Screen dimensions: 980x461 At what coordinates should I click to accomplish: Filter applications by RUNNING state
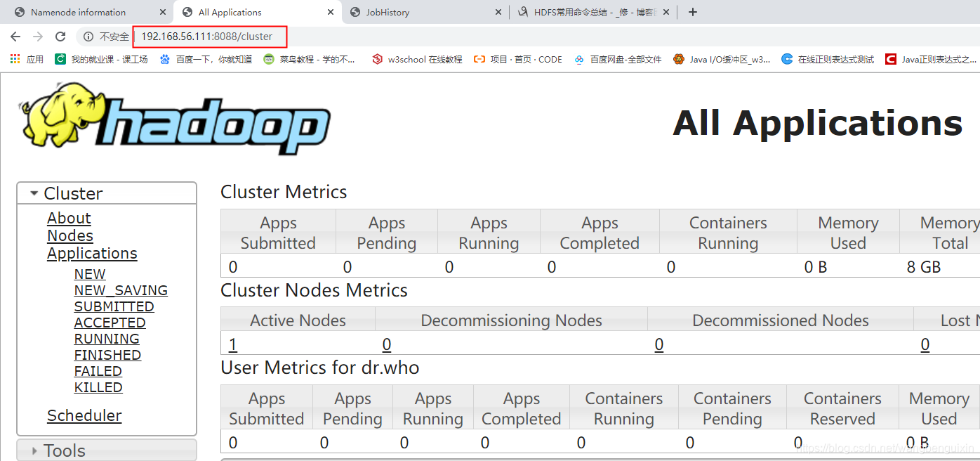pos(107,339)
